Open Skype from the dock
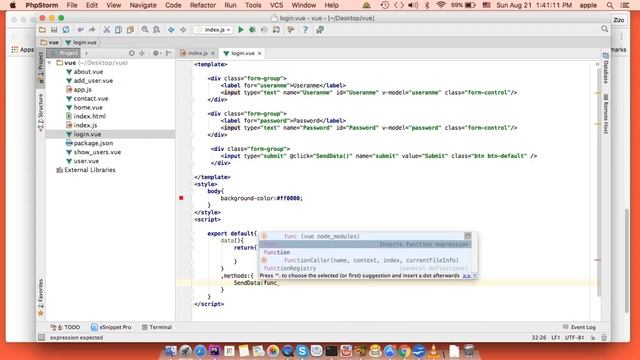This screenshot has height=360, width=640. [x=302, y=351]
